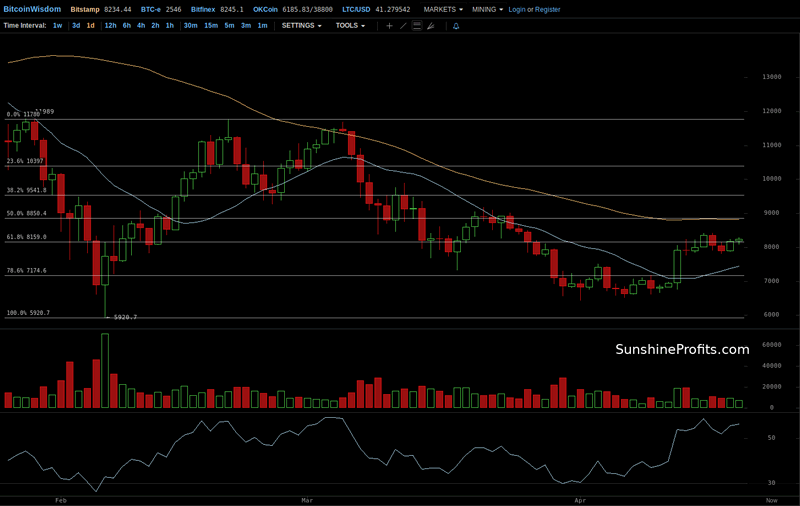Click the Feb label on time axis

click(61, 500)
